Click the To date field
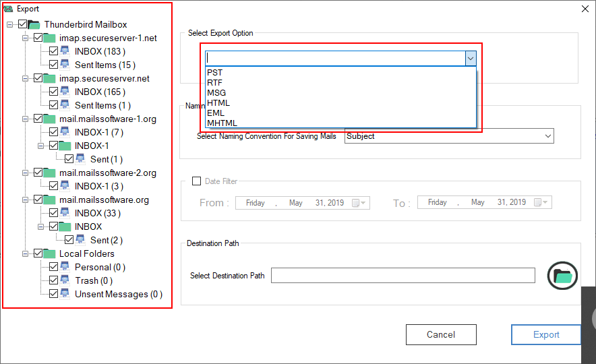The height and width of the screenshot is (364, 596). point(485,202)
